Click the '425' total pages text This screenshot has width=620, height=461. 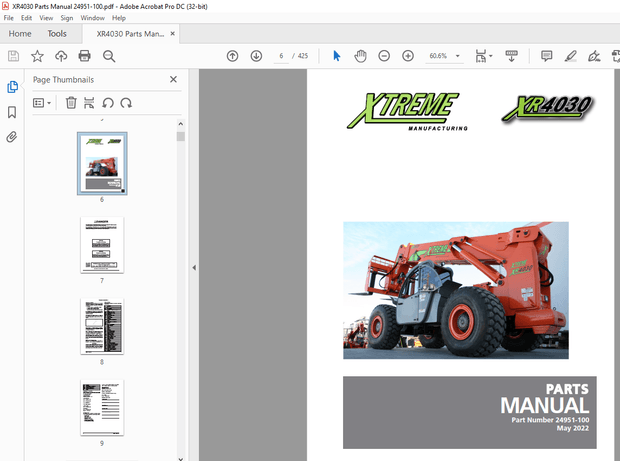[303, 56]
